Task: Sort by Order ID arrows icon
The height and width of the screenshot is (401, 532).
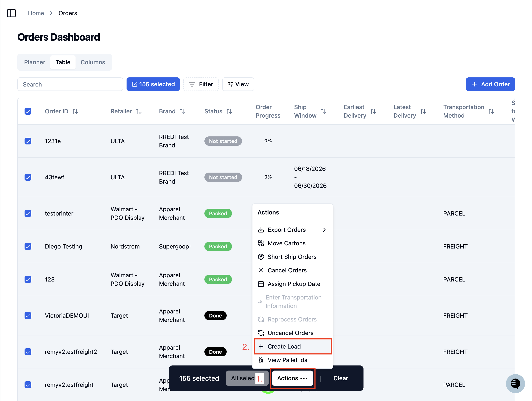Action: [75, 111]
